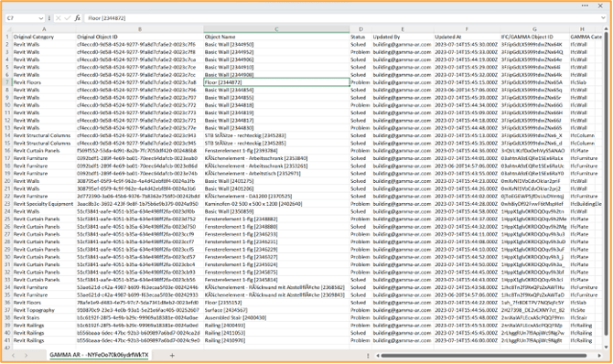Click into the formula bar text 'Floor [2344872]'
Image resolution: width=613 pixels, height=364 pixels.
[107, 18]
